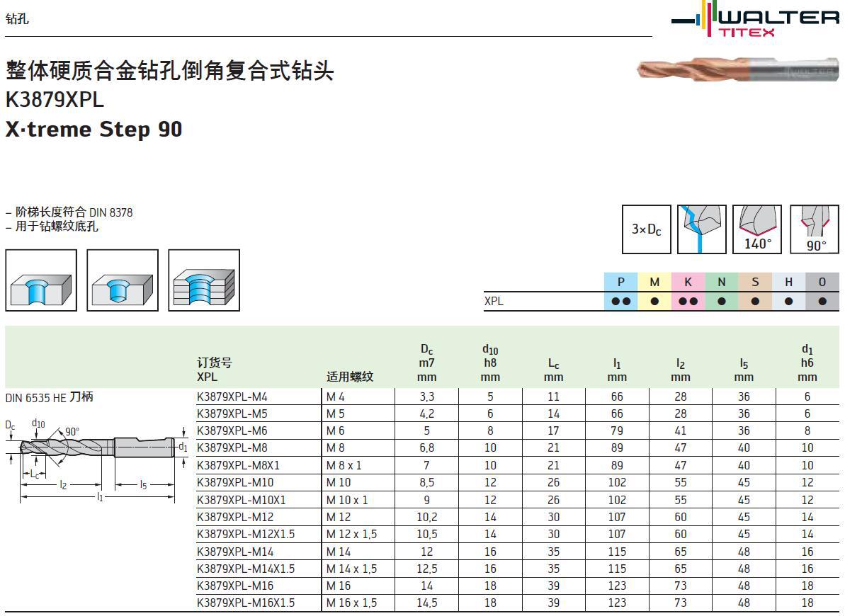Click the l2 mm column header
The height and width of the screenshot is (616, 845).
(x=681, y=370)
